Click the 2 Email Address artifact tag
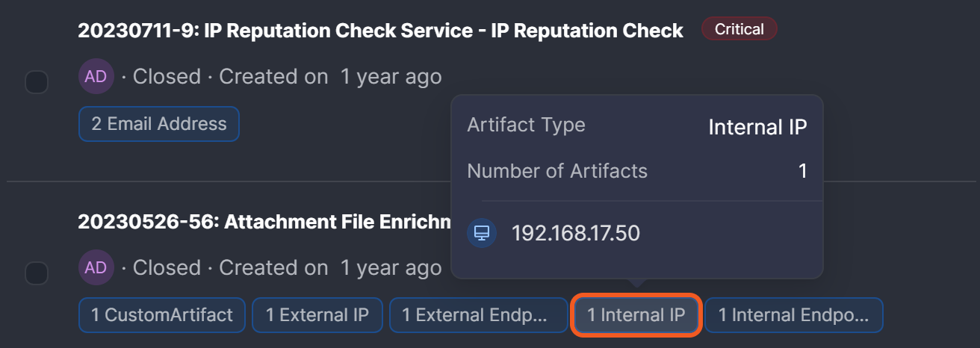 [x=158, y=124]
